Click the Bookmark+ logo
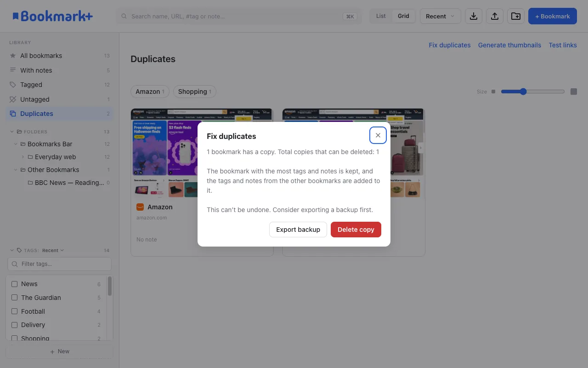This screenshot has height=368, width=588. pos(52,16)
